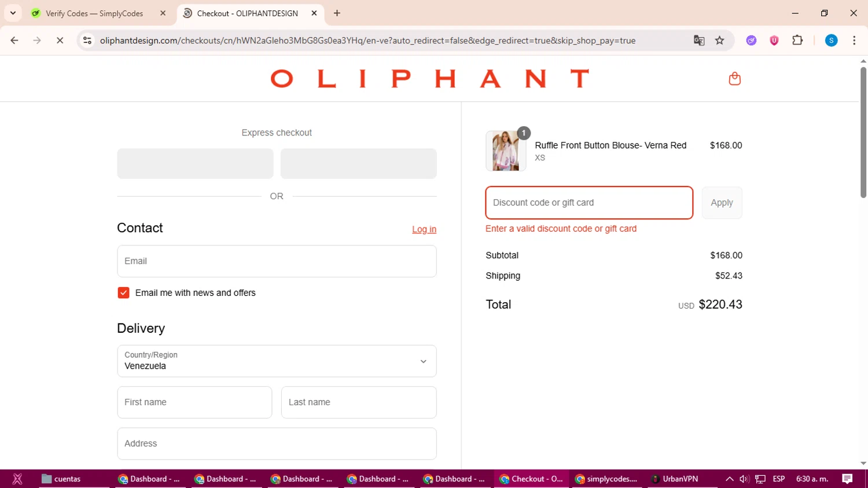
Task: Click the $220.43 total amount
Action: click(720, 304)
